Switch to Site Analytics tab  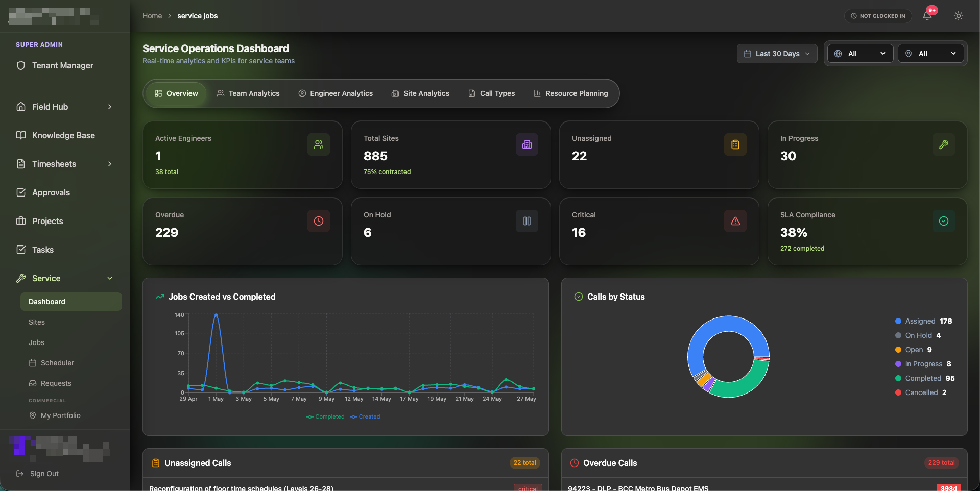tap(420, 93)
